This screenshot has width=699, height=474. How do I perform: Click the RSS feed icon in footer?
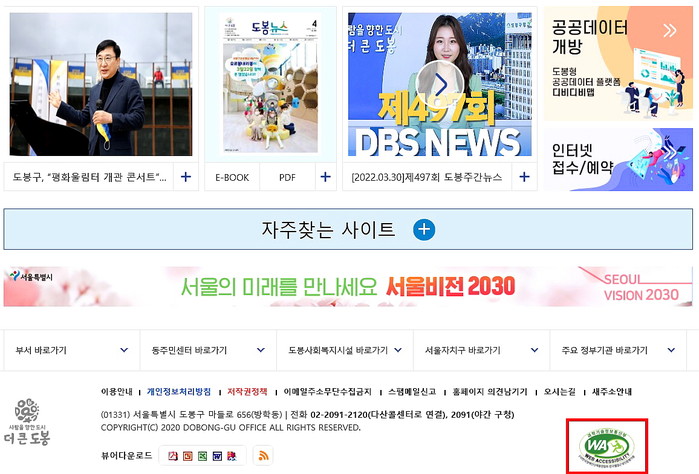264,455
